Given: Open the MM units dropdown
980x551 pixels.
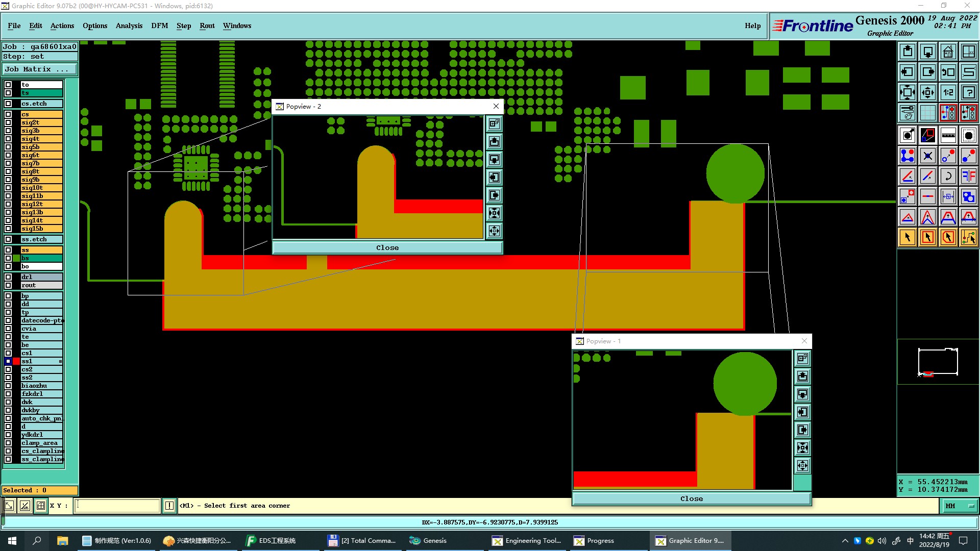Looking at the screenshot, I should 960,506.
